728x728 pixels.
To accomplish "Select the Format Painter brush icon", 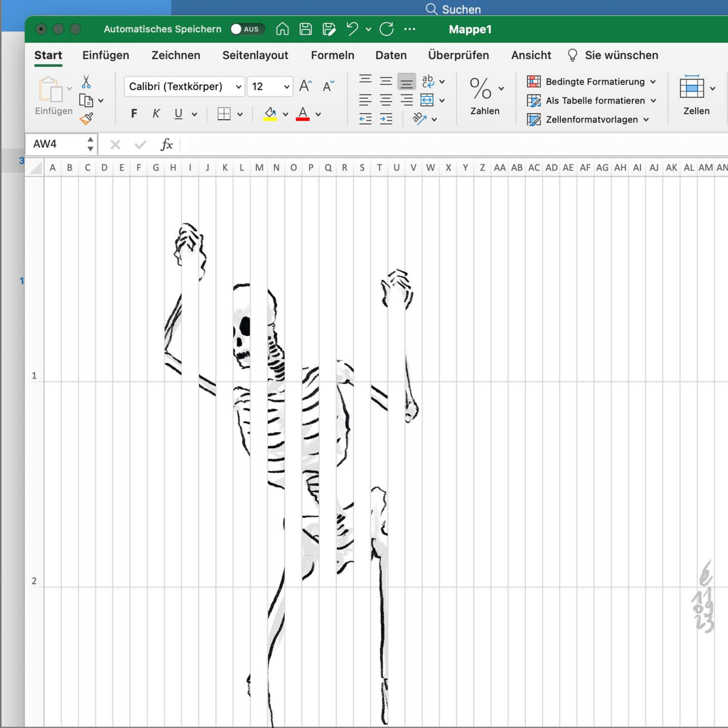I will pyautogui.click(x=86, y=119).
